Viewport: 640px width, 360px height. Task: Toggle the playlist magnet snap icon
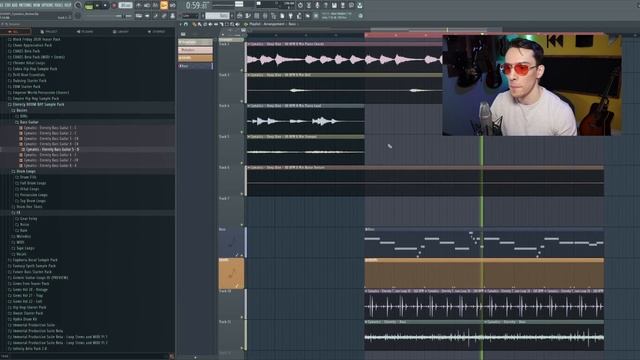[x=186, y=24]
